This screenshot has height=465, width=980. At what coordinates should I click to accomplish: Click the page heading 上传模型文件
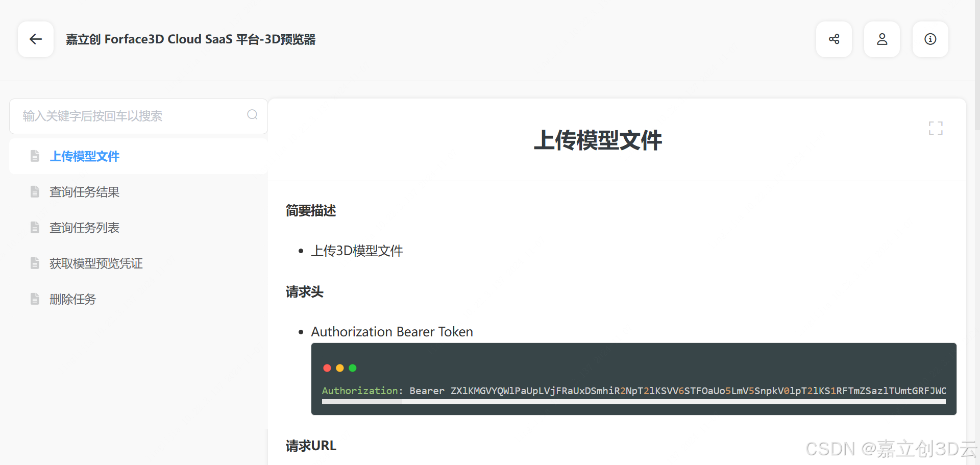pos(598,140)
